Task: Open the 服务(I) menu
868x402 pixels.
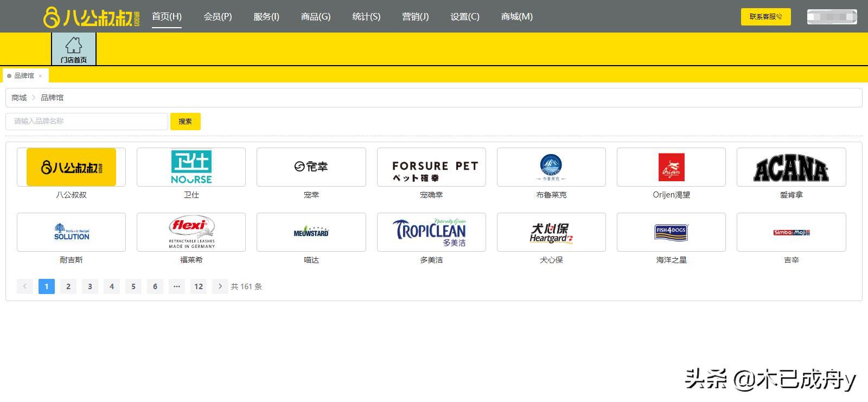Action: 266,17
